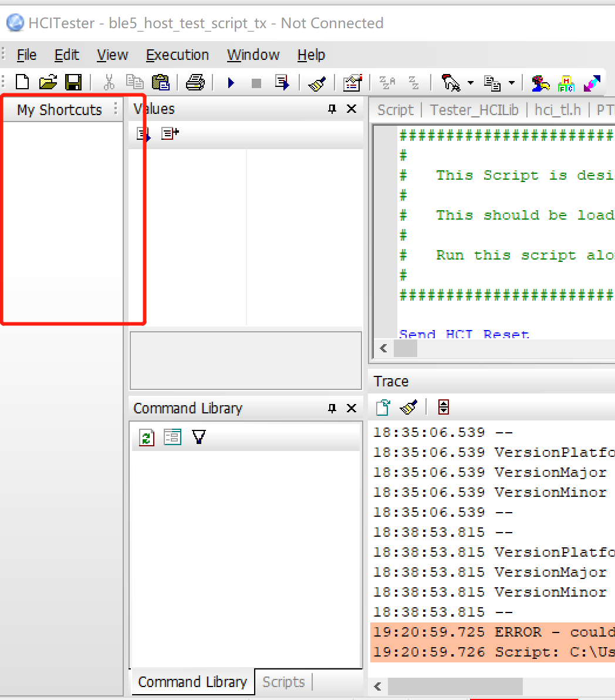Image resolution: width=615 pixels, height=700 pixels.
Task: Open dropdown arrow next to the hand pointer icon
Action: [x=471, y=83]
